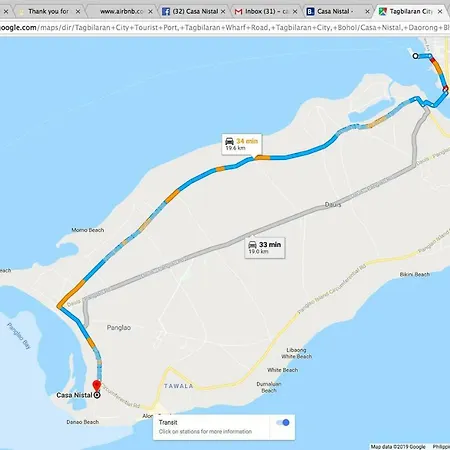
Task: Select the car icon on the 34 min route label
Action: tap(229, 141)
